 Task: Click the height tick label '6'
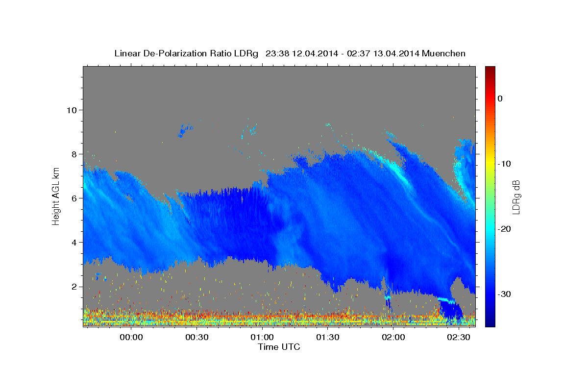pos(74,198)
